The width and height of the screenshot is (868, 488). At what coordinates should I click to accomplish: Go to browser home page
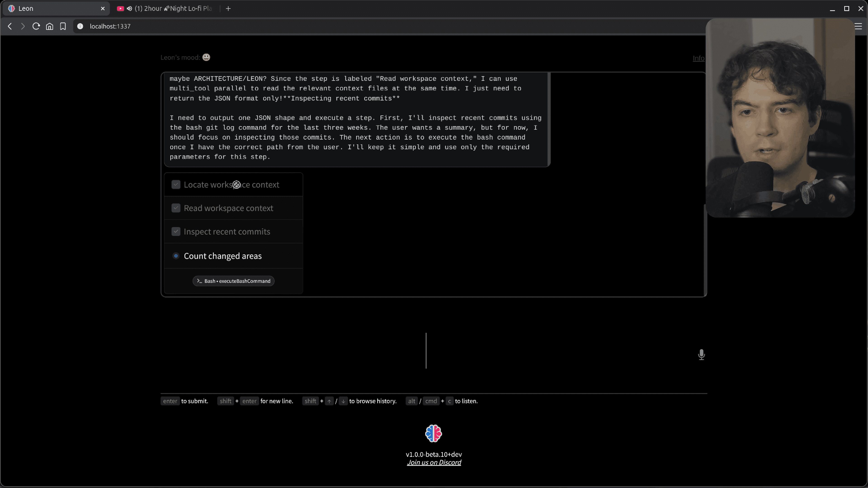(x=50, y=26)
